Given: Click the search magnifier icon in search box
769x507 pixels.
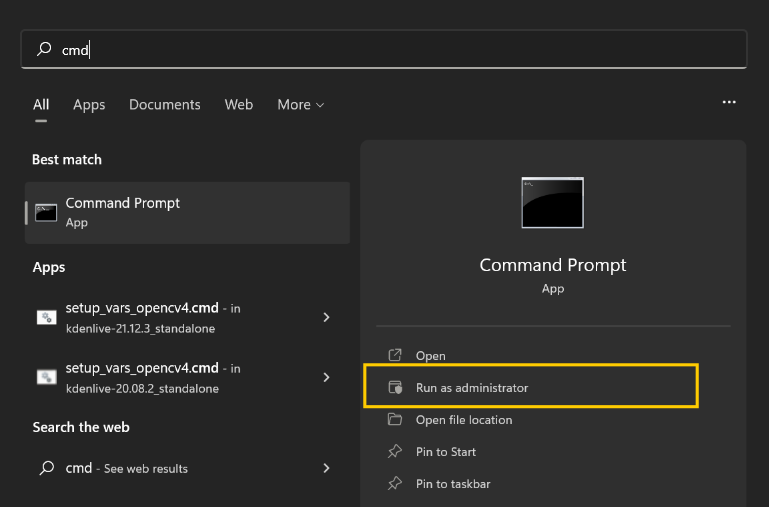Looking at the screenshot, I should pos(44,49).
